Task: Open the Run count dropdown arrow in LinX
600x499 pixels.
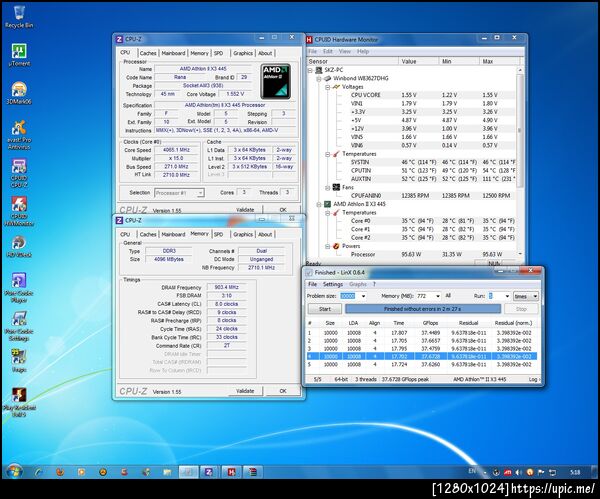Action: 507,296
